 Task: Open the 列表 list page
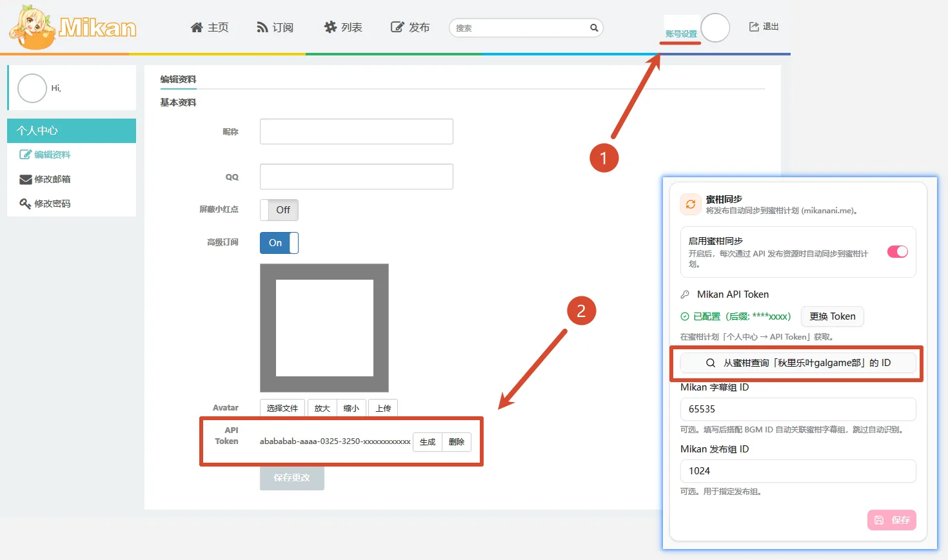(x=343, y=27)
